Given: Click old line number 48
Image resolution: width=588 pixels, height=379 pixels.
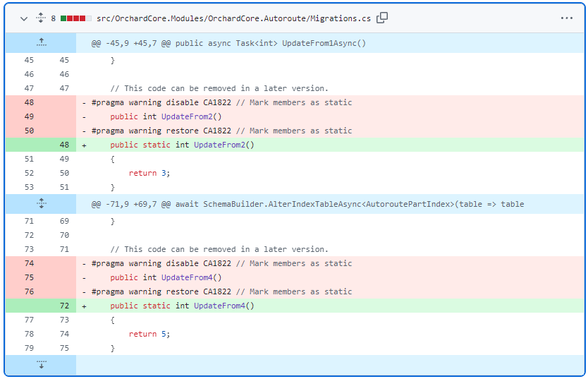Looking at the screenshot, I should coord(29,102).
